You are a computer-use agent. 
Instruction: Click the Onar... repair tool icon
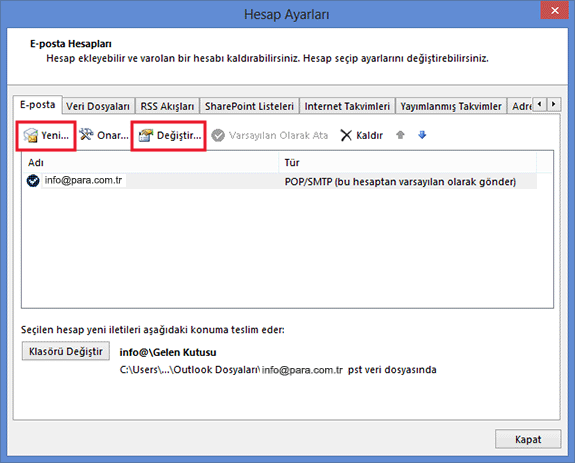click(87, 135)
